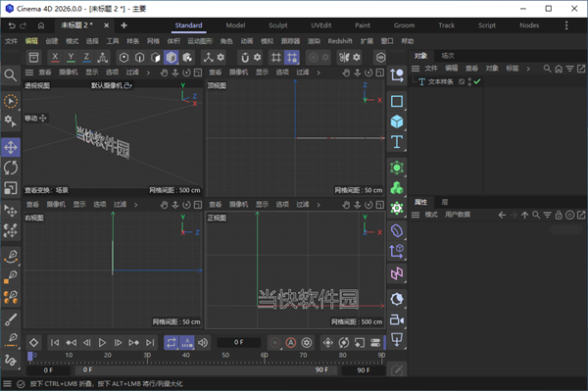The image size is (588, 391).
Task: Select the Scale tool
Action: click(x=11, y=188)
